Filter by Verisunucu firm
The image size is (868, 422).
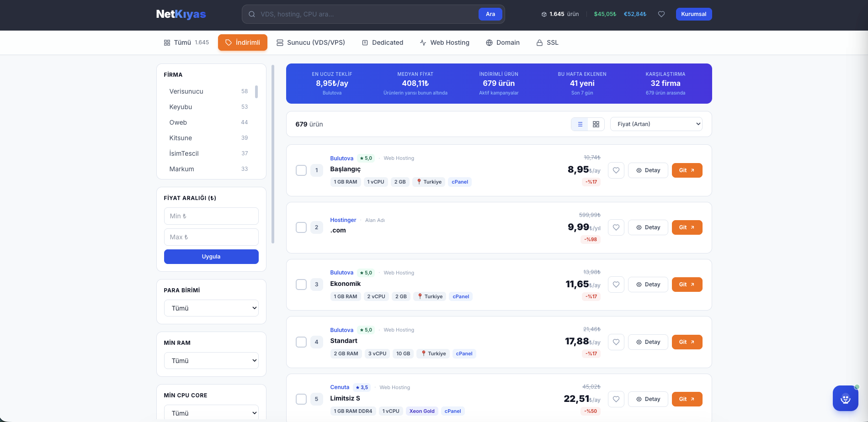pos(208,91)
